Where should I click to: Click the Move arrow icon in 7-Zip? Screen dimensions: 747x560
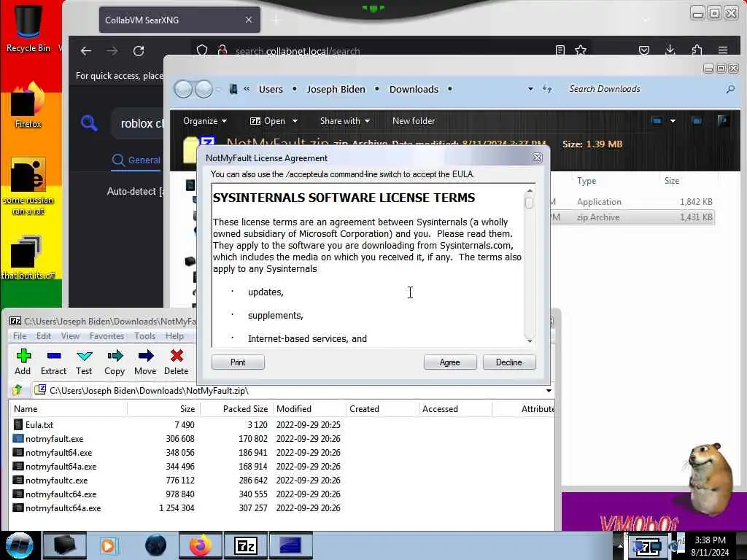146,356
